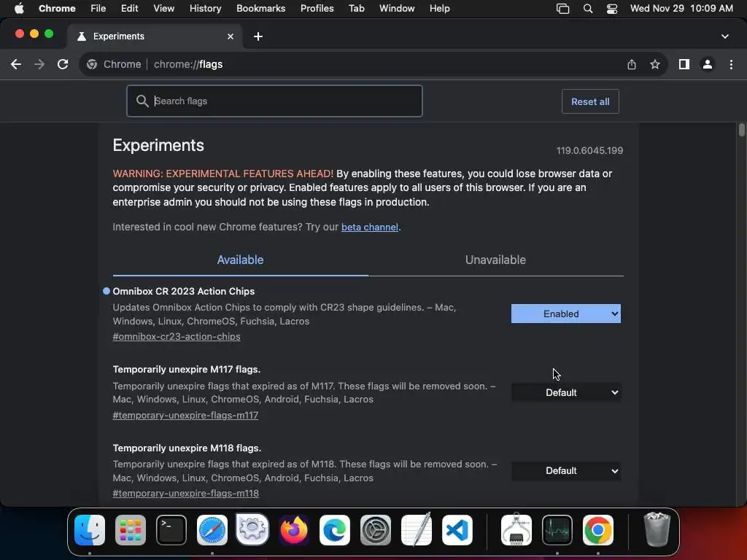Screen dimensions: 747x560
Task: Close the Experiments tab
Action: tap(231, 36)
